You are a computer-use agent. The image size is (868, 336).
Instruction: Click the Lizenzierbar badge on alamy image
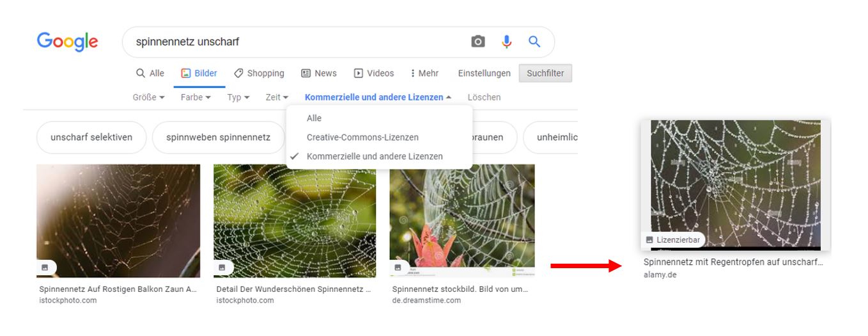click(x=673, y=240)
